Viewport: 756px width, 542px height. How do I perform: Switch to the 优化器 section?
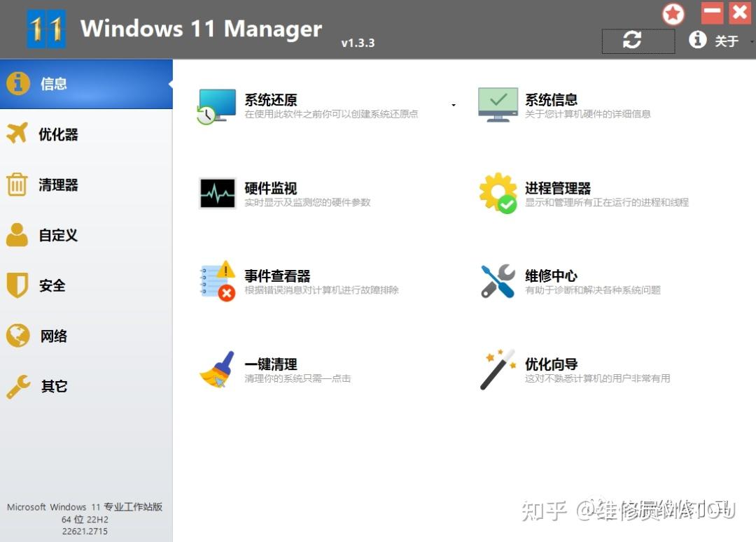[x=57, y=134]
